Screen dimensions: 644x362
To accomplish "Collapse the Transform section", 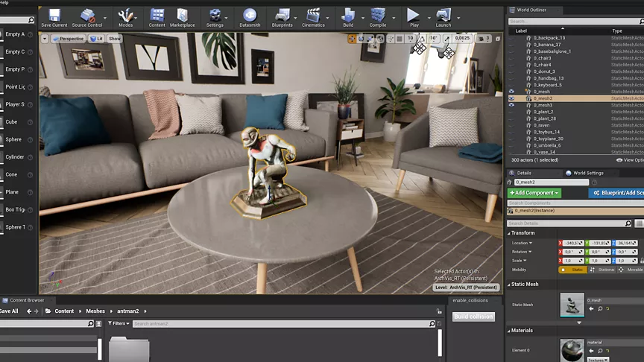I will click(x=509, y=233).
